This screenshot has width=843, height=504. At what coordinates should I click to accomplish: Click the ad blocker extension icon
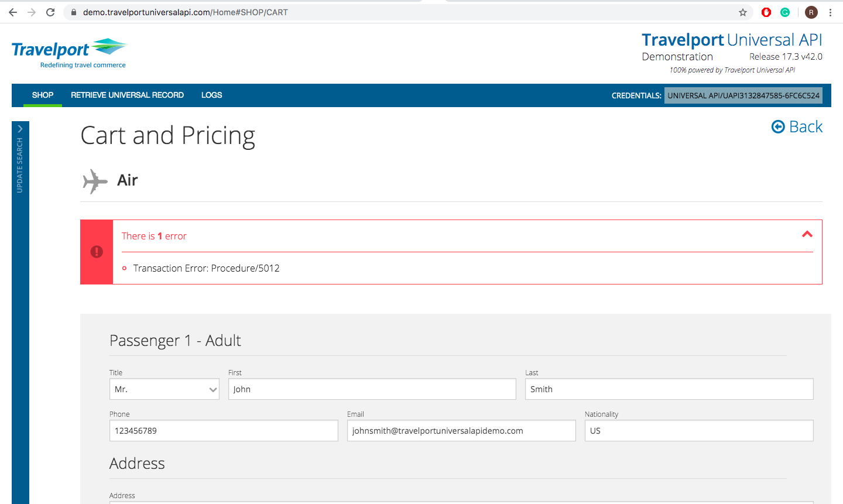[766, 12]
